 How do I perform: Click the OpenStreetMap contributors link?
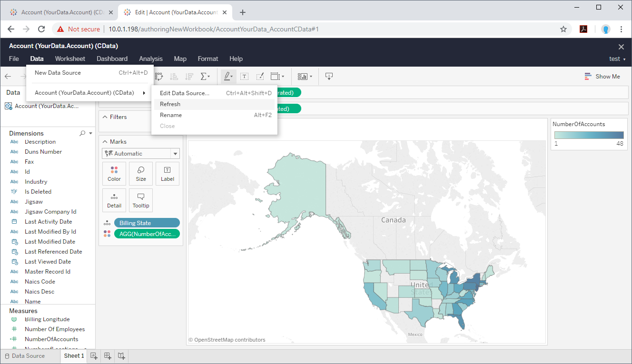coord(227,340)
